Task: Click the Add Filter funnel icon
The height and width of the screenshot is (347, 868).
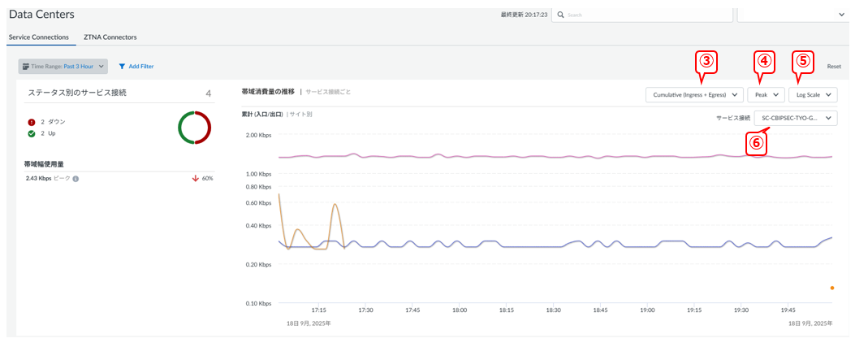Action: click(123, 66)
